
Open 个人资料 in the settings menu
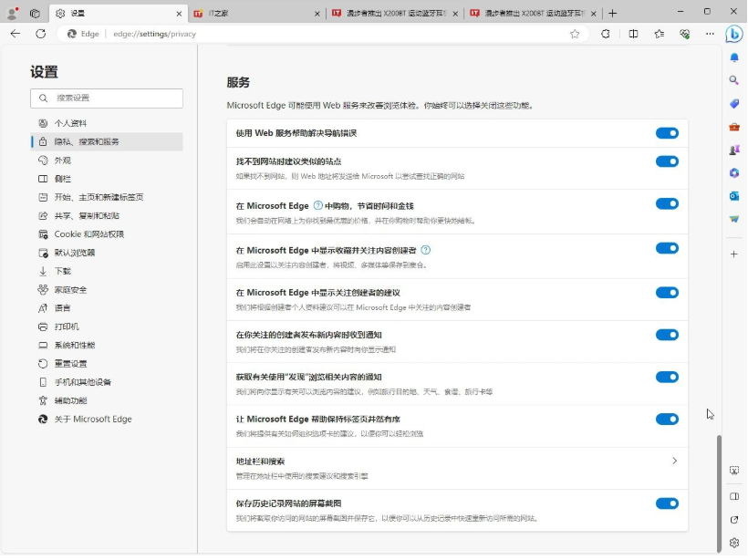107,123
